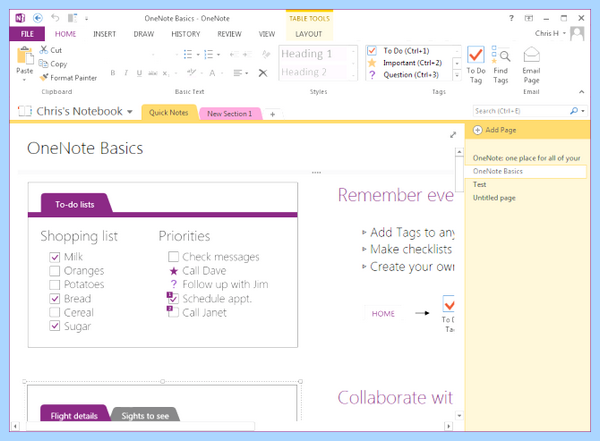Apply bold formatting
This screenshot has width=600, height=441.
coord(112,73)
